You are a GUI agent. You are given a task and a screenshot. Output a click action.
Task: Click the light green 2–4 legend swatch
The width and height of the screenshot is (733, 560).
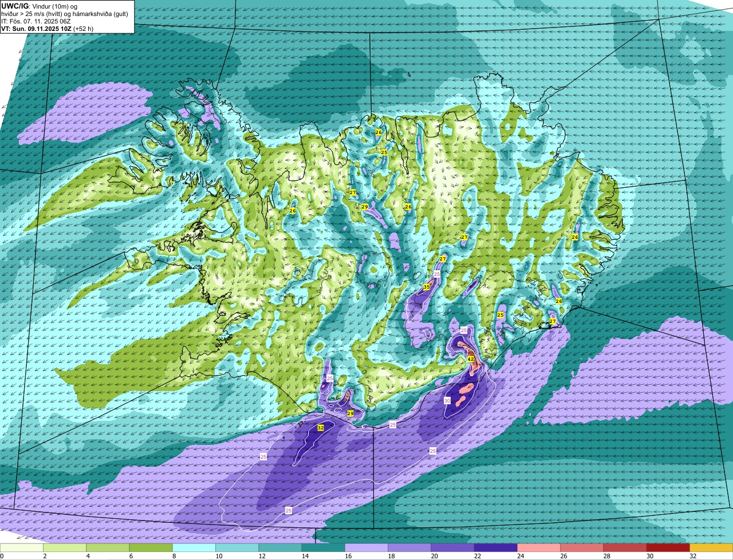click(65, 548)
